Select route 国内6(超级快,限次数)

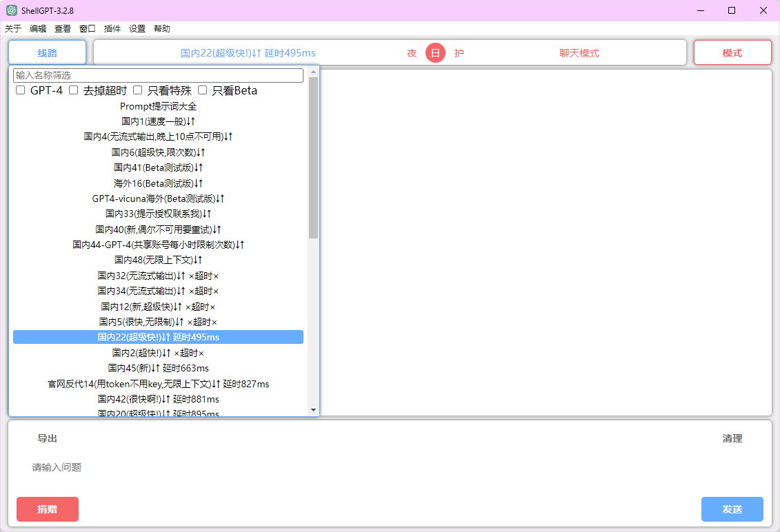click(x=158, y=152)
